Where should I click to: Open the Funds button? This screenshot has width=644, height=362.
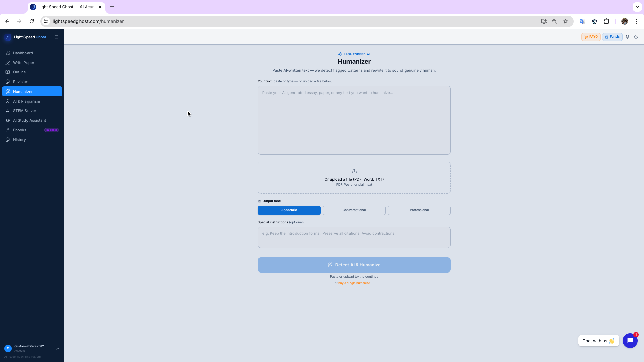click(x=612, y=37)
